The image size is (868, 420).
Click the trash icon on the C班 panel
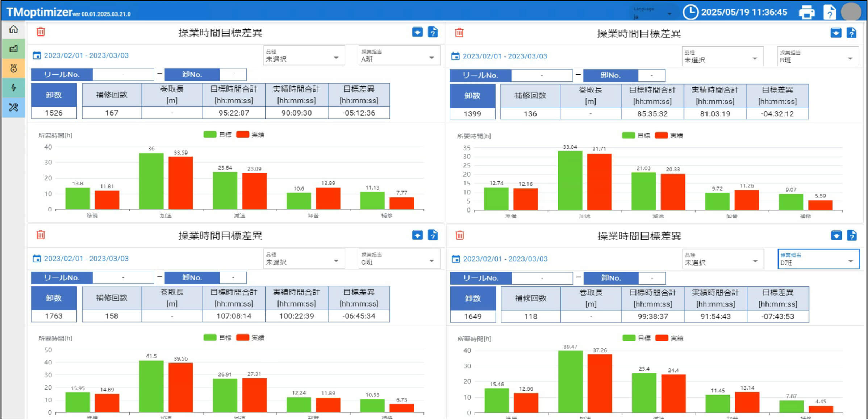point(41,235)
